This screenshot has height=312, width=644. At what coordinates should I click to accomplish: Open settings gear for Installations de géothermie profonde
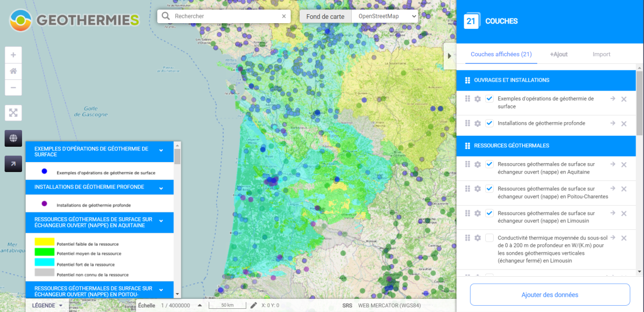[477, 123]
